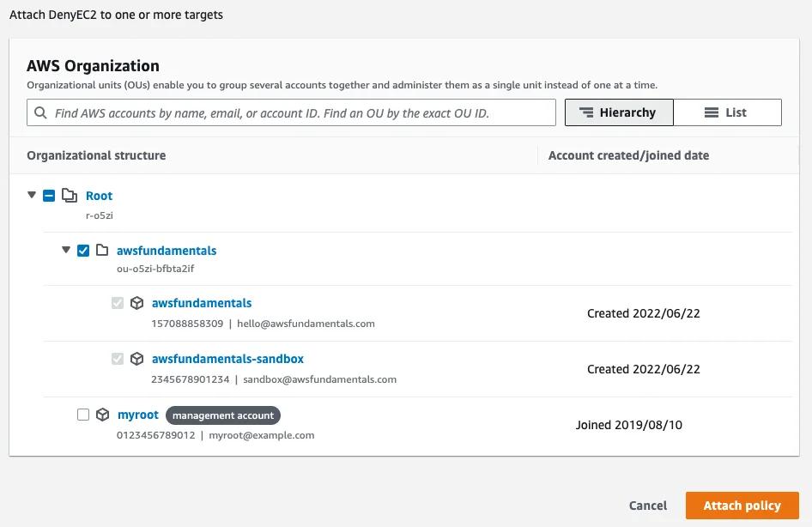The height and width of the screenshot is (527, 812).
Task: Click the myroot account cube icon
Action: [x=103, y=415]
